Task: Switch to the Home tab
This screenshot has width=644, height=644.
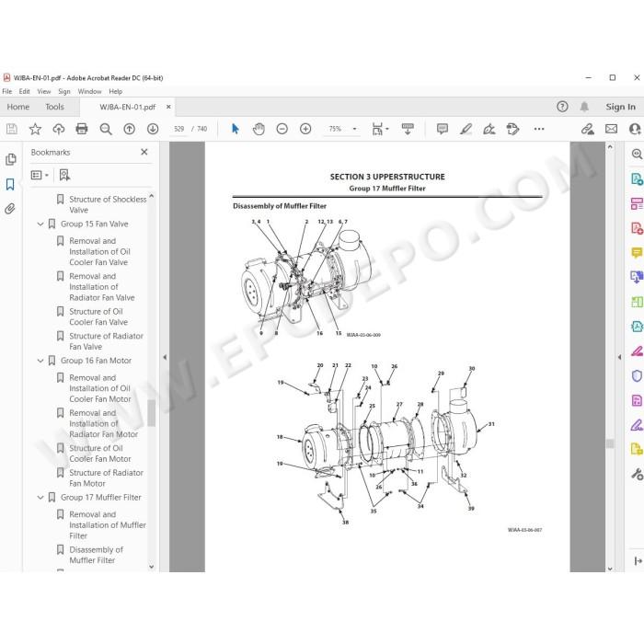Action: click(x=18, y=108)
